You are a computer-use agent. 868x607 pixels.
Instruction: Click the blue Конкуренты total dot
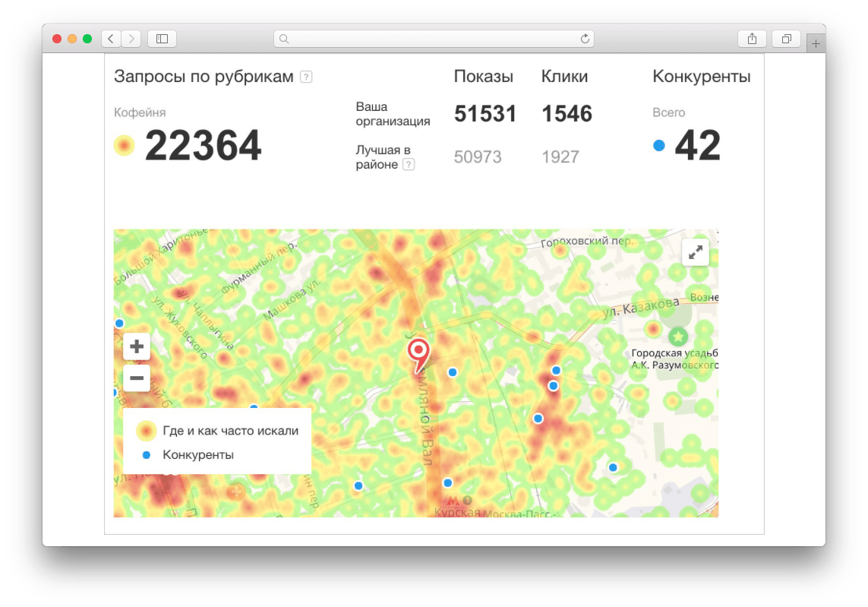658,145
